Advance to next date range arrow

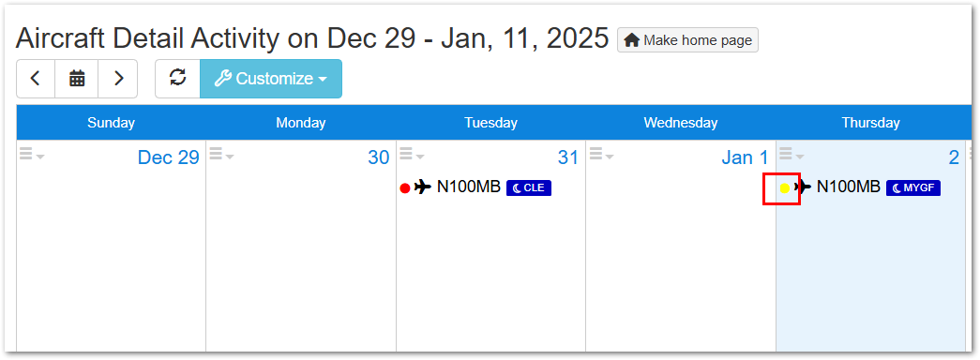118,79
